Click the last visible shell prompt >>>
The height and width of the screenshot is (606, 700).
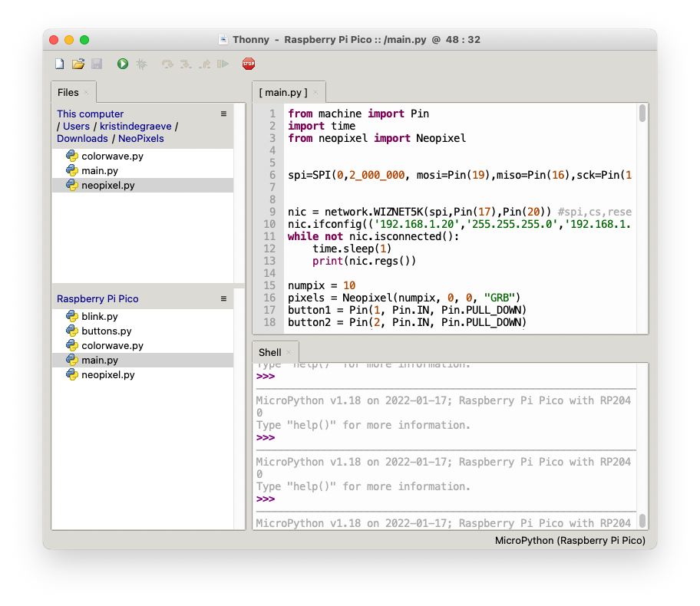click(266, 499)
